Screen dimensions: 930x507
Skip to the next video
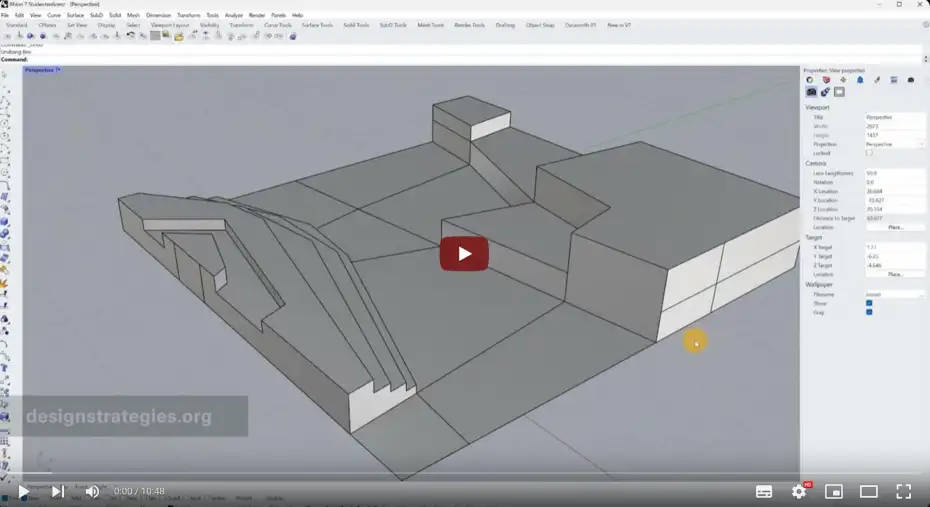click(58, 492)
